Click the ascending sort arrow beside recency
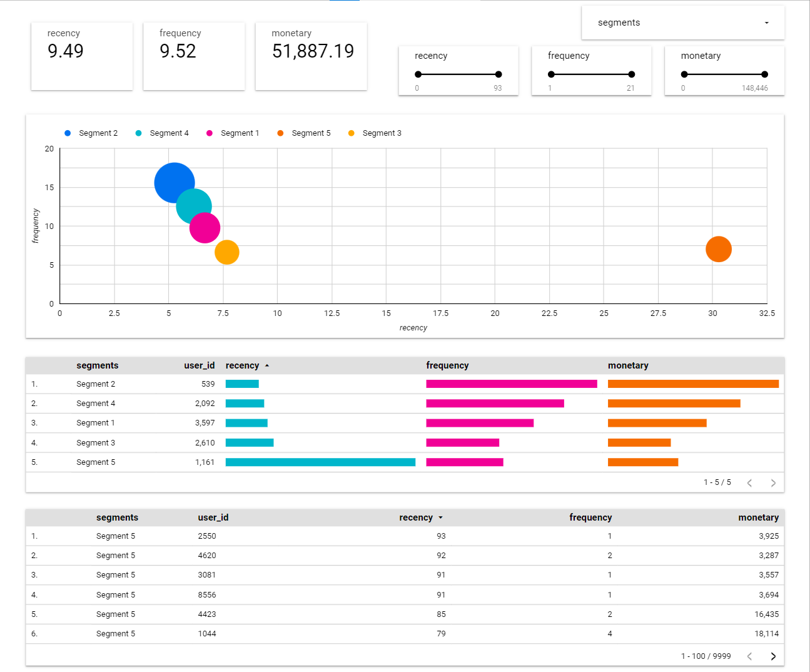Image resolution: width=810 pixels, height=672 pixels. coord(267,365)
